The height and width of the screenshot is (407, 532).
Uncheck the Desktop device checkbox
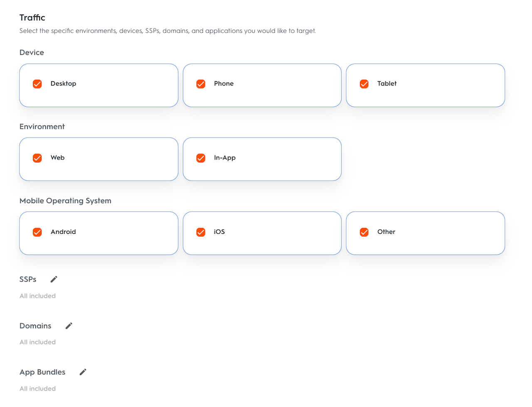[37, 84]
